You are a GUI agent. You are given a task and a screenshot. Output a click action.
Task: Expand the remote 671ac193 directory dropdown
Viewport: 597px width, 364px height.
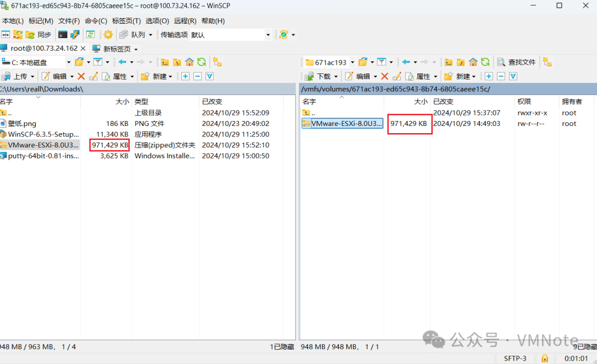point(353,62)
